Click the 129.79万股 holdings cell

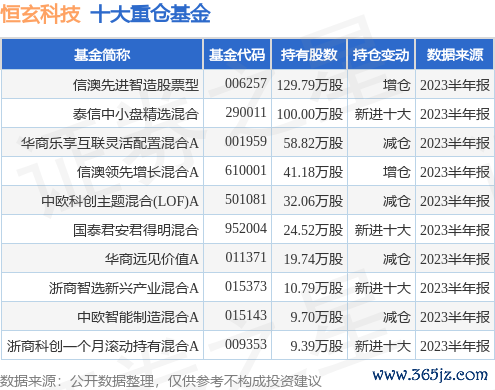(310, 85)
